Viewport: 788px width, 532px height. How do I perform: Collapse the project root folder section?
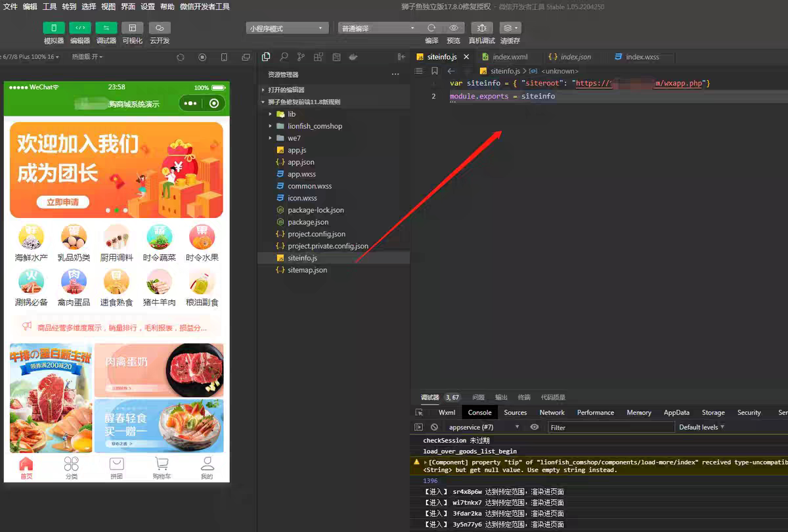333,102
